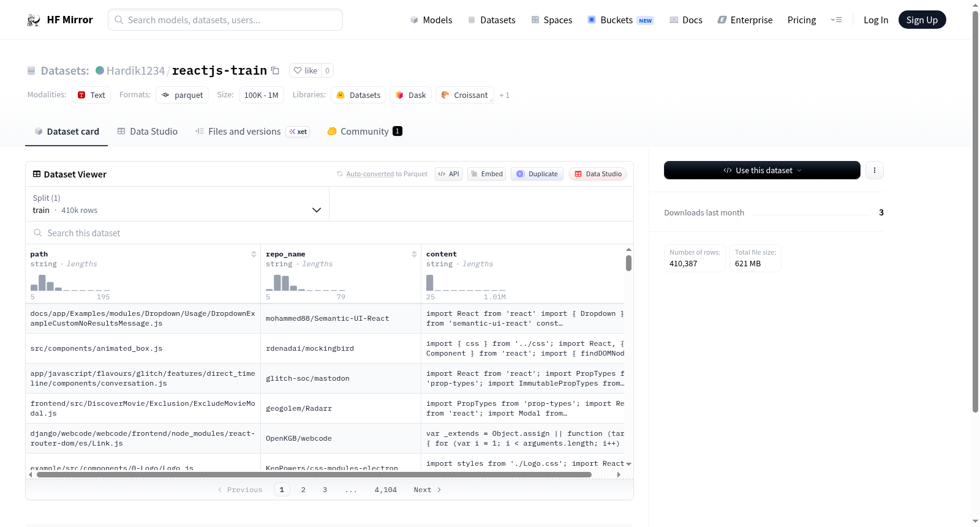980x527 pixels.
Task: Select the Datasets library tag
Action: pyautogui.click(x=358, y=95)
